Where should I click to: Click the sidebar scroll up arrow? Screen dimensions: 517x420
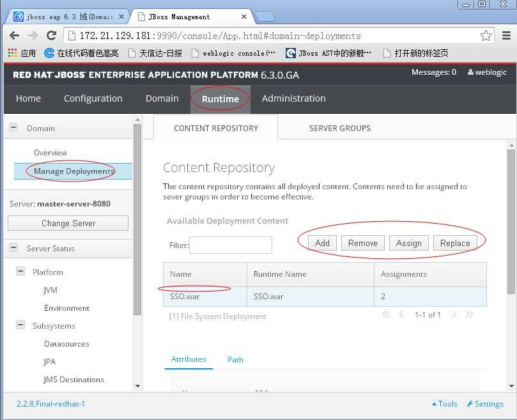(137, 120)
